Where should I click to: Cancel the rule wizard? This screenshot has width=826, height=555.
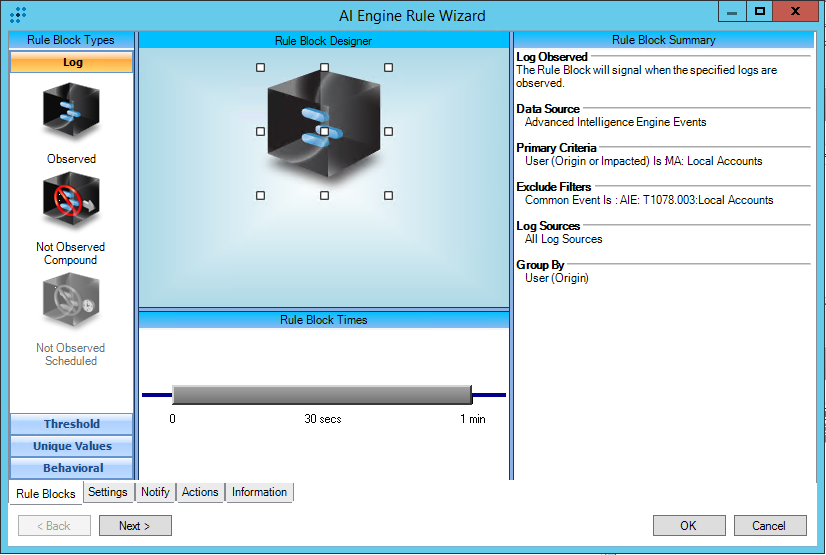coord(769,525)
